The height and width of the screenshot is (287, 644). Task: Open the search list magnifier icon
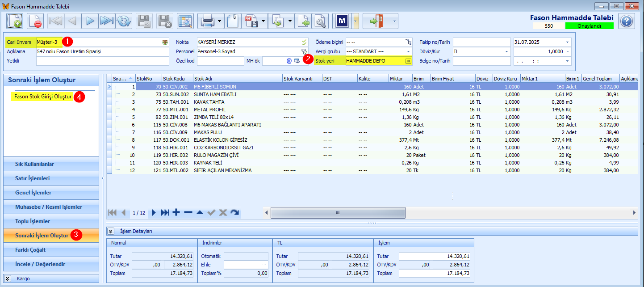(x=185, y=21)
